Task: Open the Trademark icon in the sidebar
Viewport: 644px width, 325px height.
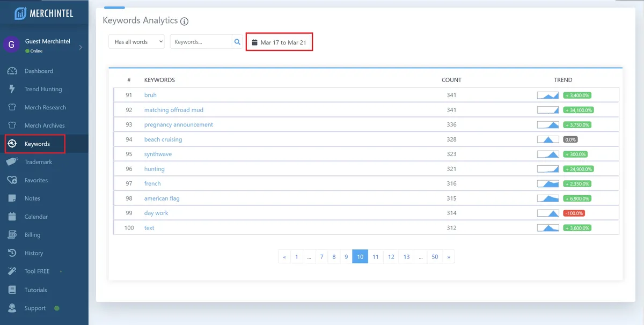Action: (13, 161)
